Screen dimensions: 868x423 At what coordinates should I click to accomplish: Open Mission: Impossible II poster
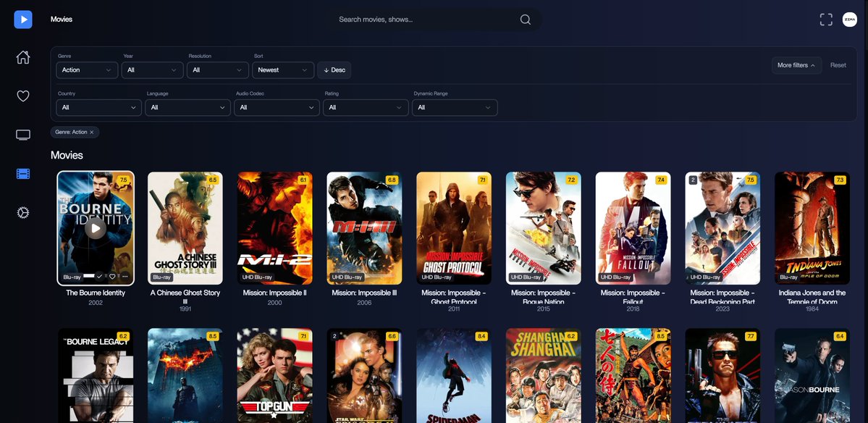pyautogui.click(x=274, y=228)
